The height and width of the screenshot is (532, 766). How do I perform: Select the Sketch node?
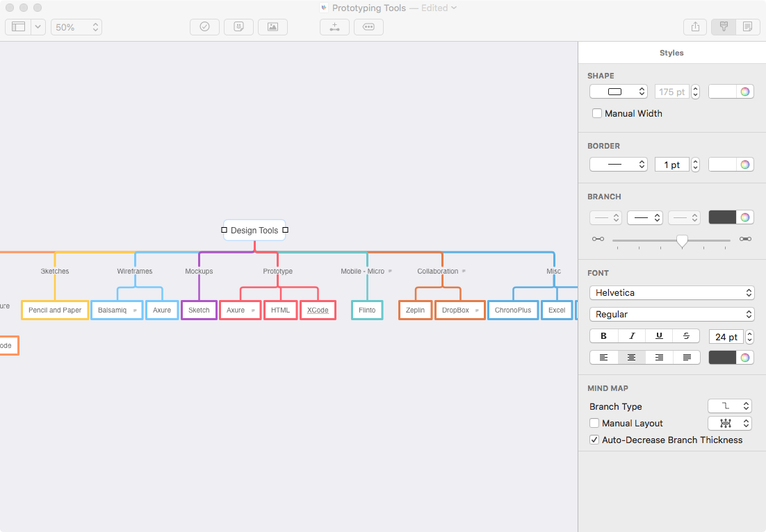(199, 310)
